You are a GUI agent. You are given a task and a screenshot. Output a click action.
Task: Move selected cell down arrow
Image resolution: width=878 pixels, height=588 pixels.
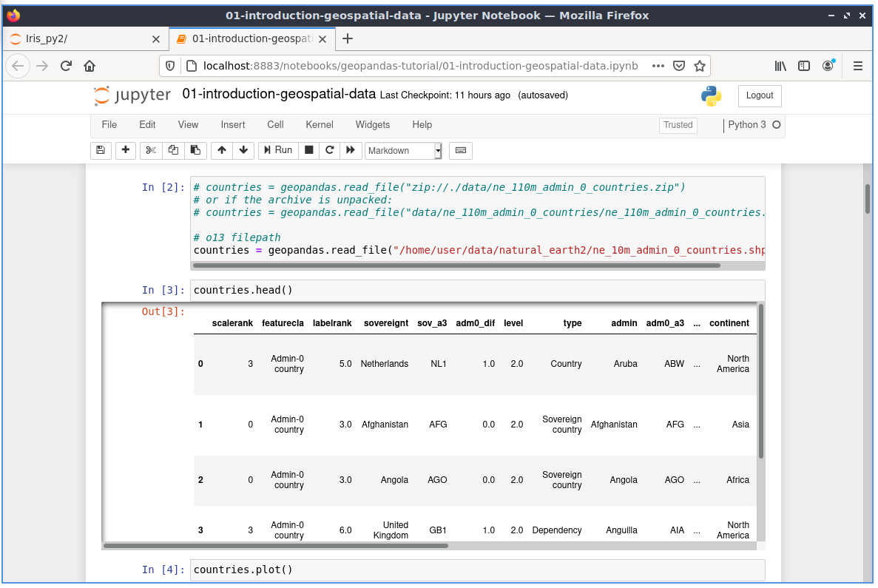click(x=243, y=151)
